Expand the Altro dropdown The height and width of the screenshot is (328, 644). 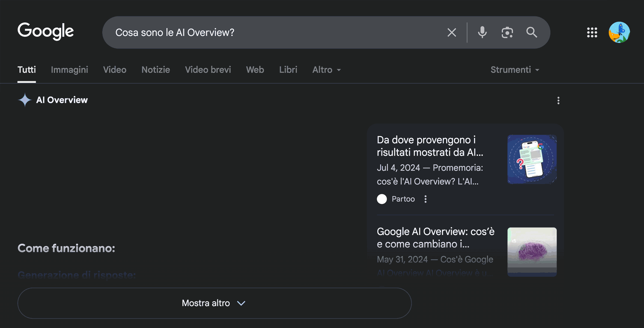click(326, 70)
